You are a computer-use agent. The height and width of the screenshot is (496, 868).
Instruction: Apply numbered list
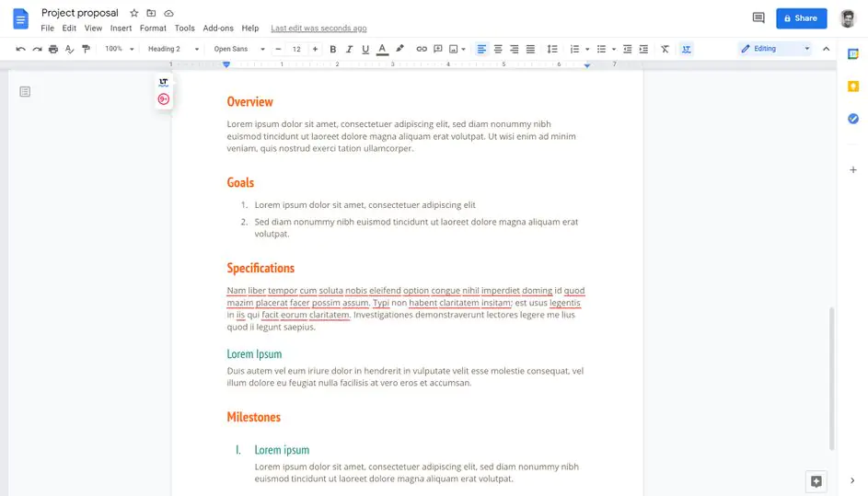click(x=574, y=50)
